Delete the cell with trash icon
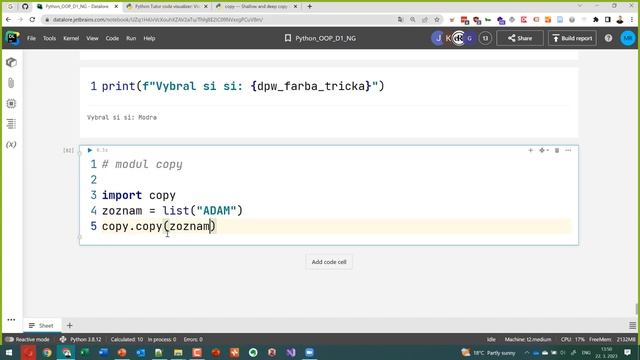Screen dimensions: 640x360 click(x=557, y=150)
